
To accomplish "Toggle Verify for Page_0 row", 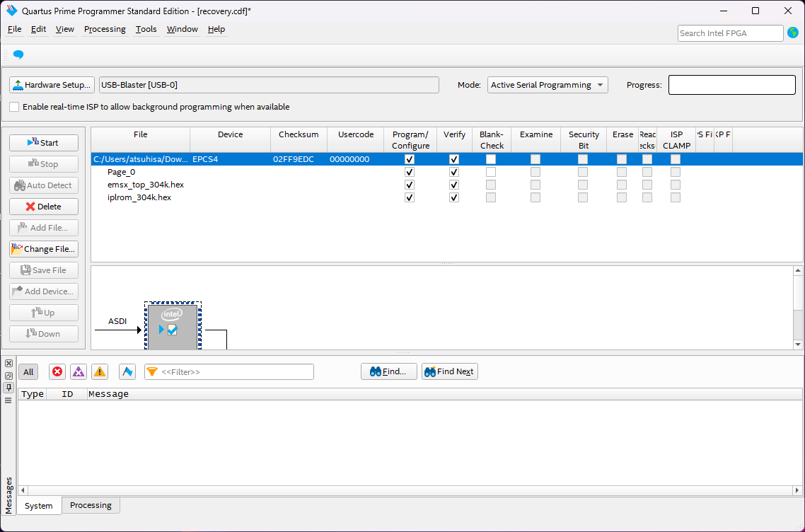I will pos(454,172).
